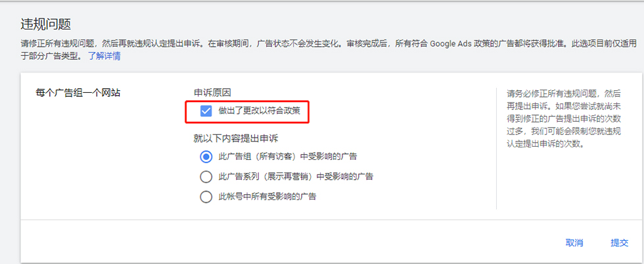Click the 申诉原因 section label

[212, 93]
